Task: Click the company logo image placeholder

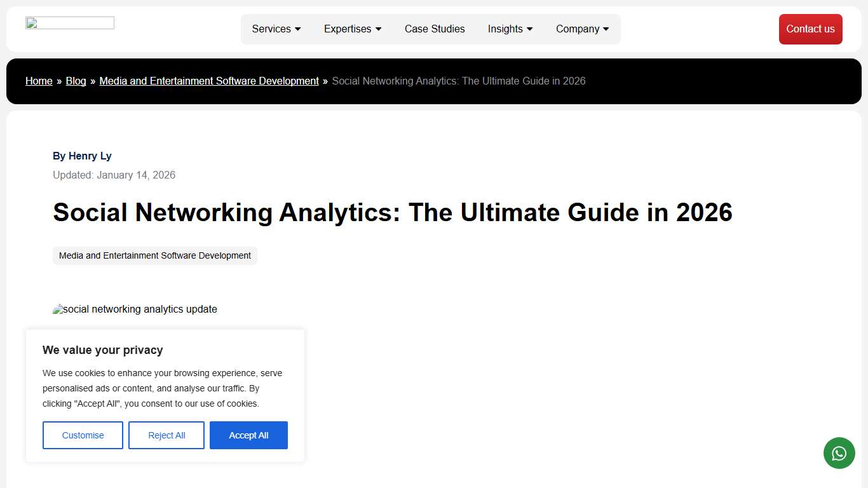Action: click(69, 22)
